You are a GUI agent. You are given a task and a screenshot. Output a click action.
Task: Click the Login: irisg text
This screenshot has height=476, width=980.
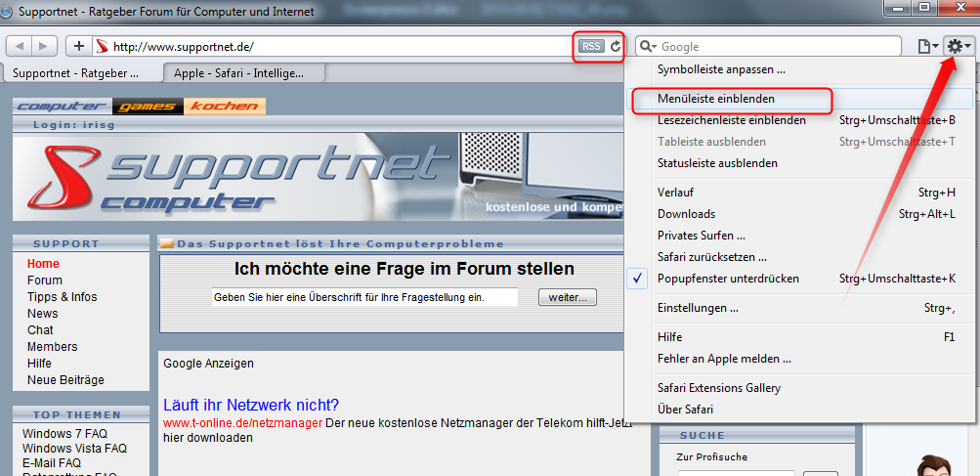(73, 124)
